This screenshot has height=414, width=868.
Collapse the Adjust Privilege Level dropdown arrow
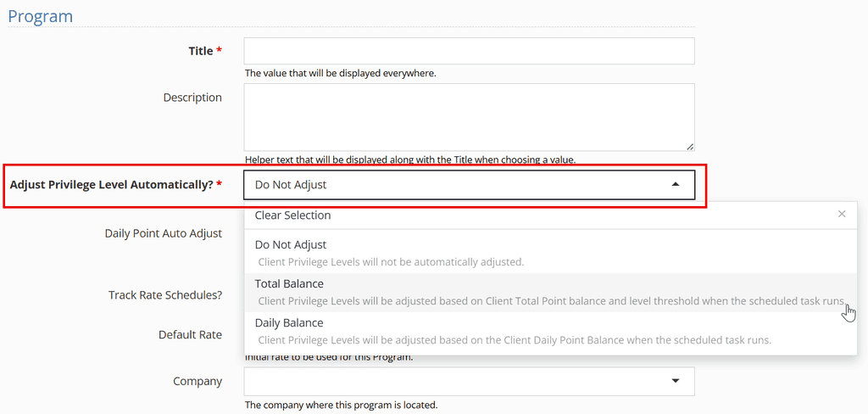tap(675, 185)
